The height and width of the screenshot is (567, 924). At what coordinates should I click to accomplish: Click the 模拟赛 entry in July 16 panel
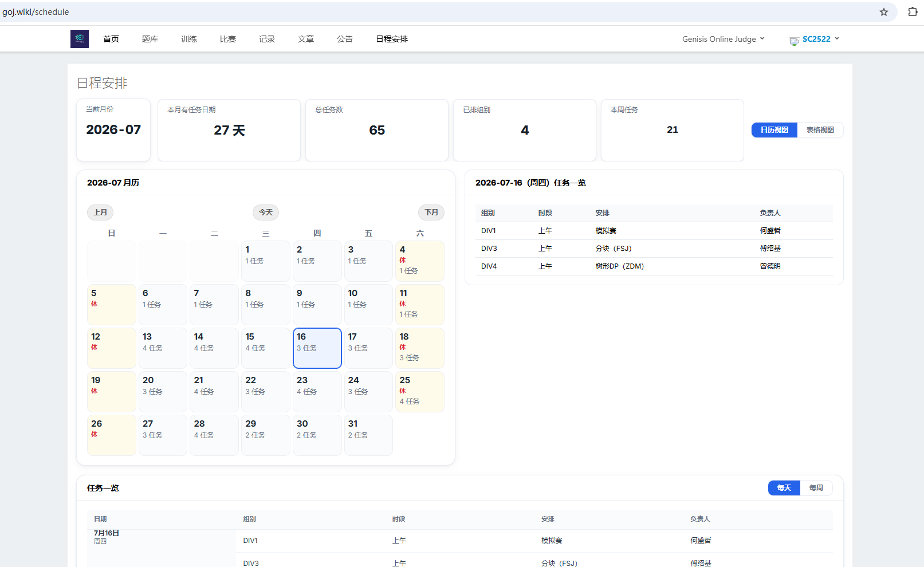pos(606,231)
